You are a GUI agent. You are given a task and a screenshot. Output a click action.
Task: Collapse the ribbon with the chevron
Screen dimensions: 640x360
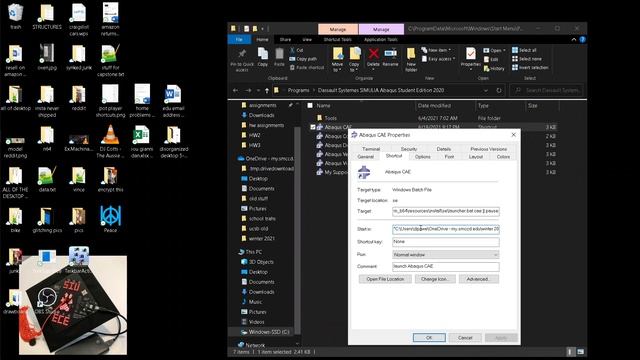click(573, 40)
